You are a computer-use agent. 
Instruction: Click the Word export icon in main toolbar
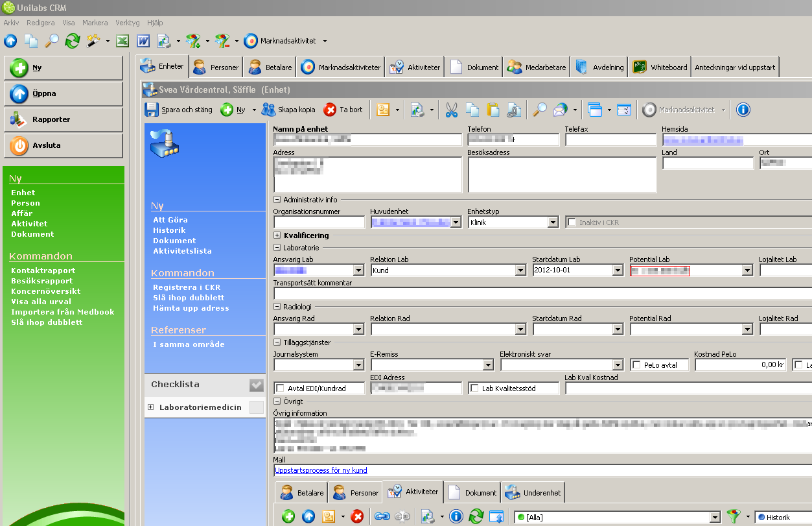tap(143, 41)
